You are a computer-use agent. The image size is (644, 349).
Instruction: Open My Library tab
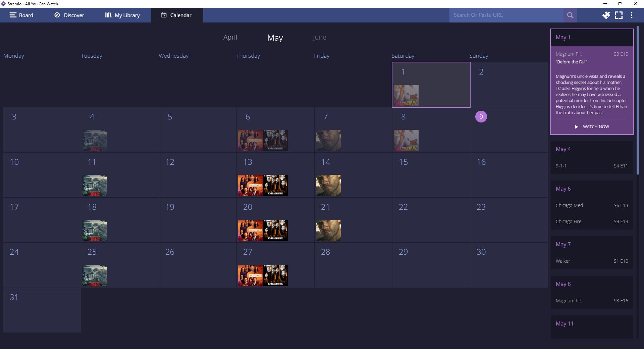(122, 15)
